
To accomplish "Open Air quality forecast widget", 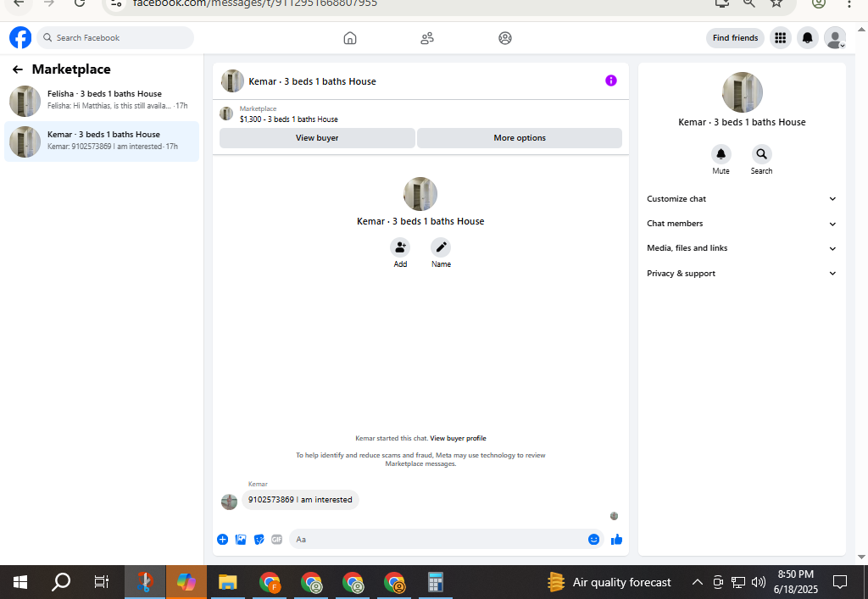I will [609, 582].
